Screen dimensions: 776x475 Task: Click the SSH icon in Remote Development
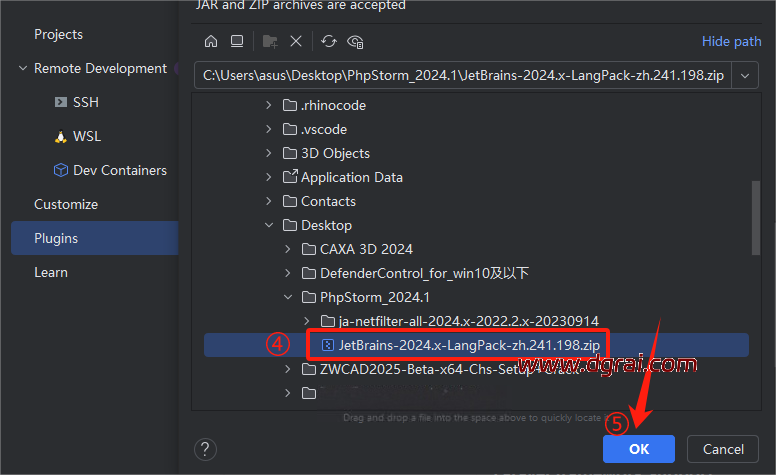point(59,102)
